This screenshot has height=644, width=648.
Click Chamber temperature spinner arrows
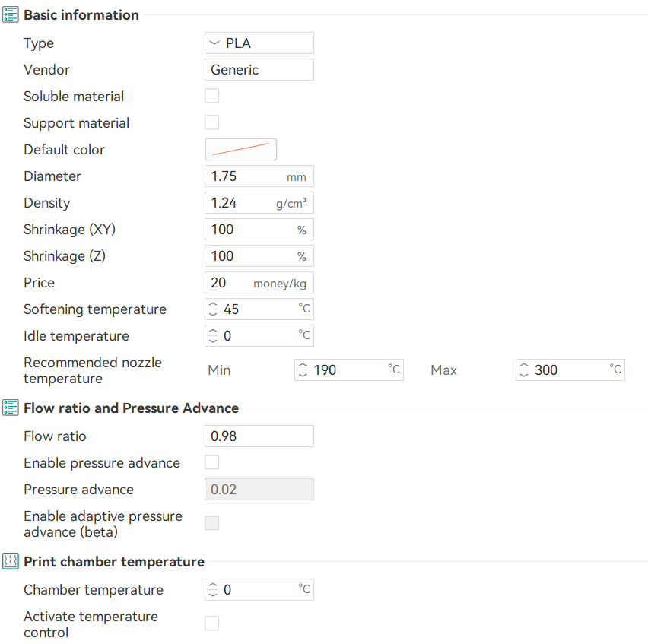pos(213,590)
